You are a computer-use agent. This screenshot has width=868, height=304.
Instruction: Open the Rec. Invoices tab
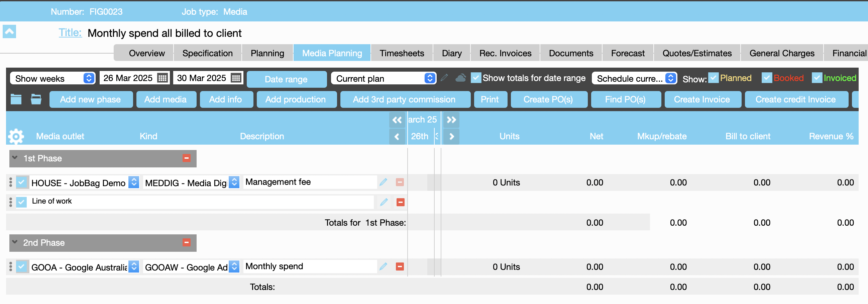click(505, 53)
